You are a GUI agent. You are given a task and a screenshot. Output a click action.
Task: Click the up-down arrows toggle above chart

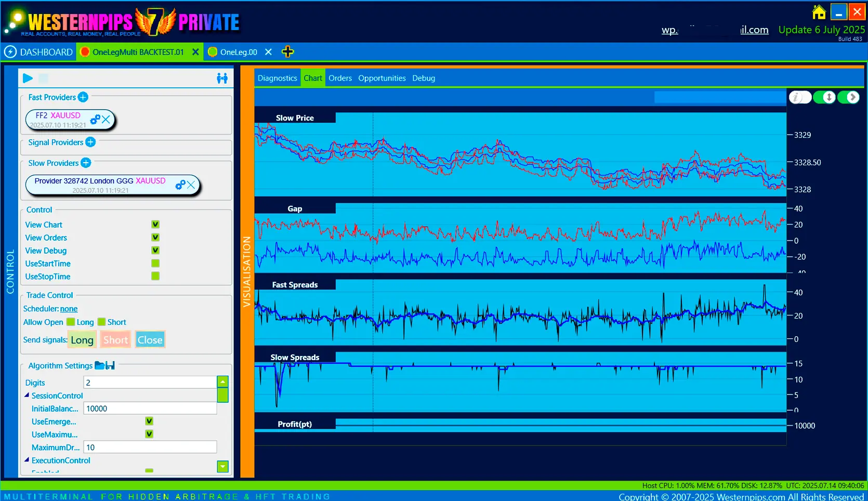tap(824, 97)
